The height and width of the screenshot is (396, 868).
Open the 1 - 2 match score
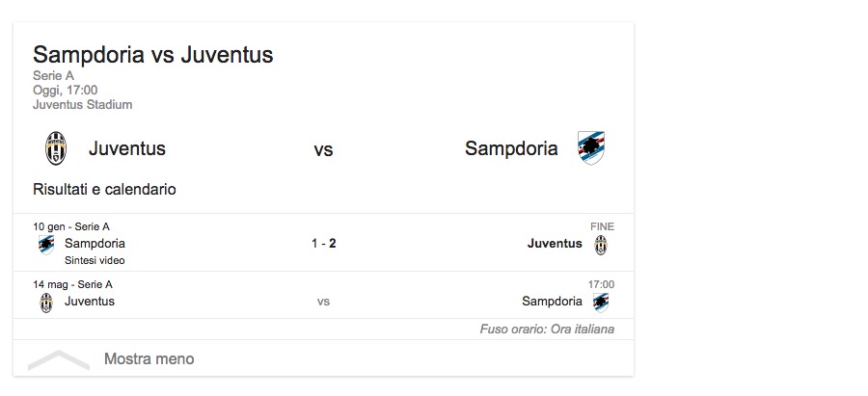click(x=323, y=244)
